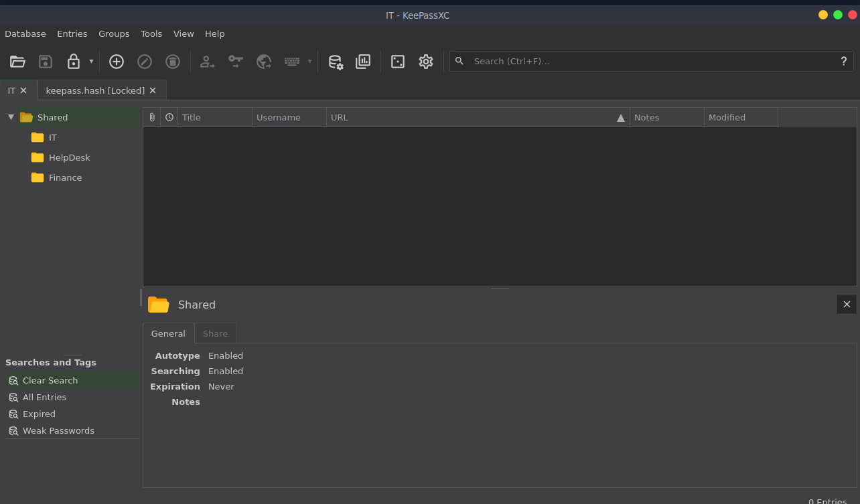Open Database settings icon
Viewport: 860px width, 504px height.
[x=336, y=62]
